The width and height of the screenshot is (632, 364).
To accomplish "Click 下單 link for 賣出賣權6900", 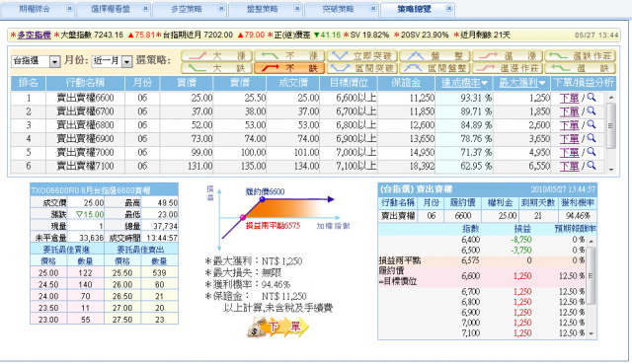I will [x=569, y=139].
